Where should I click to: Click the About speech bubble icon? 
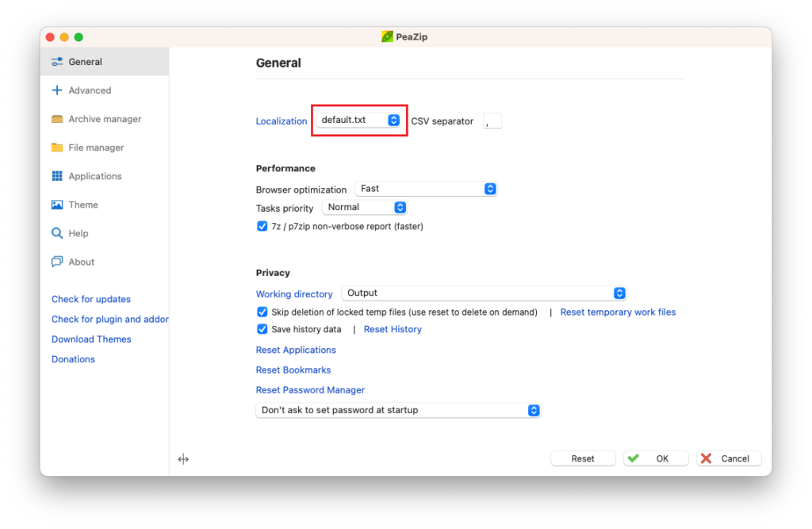[57, 262]
